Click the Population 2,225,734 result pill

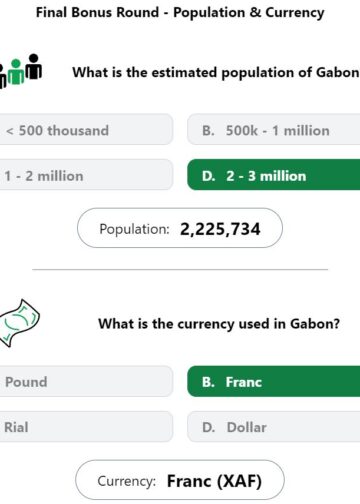point(180,228)
